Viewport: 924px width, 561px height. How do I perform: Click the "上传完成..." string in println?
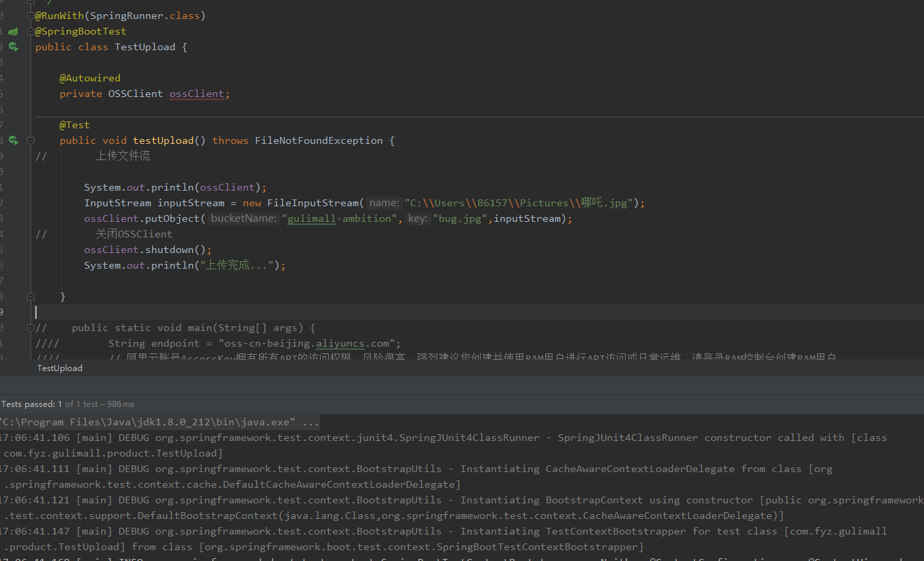coord(237,265)
